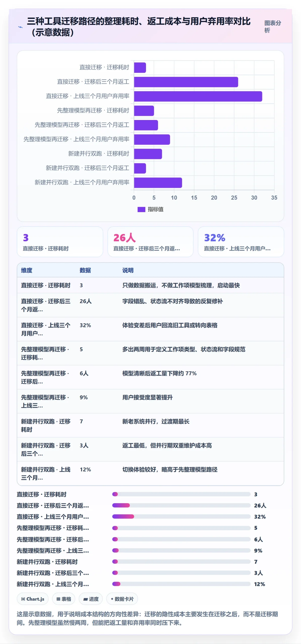The height and width of the screenshot is (644, 301).
Task: Click table cell 字段错乱、状态流不对齐导致的反复修补
Action: (x=173, y=301)
